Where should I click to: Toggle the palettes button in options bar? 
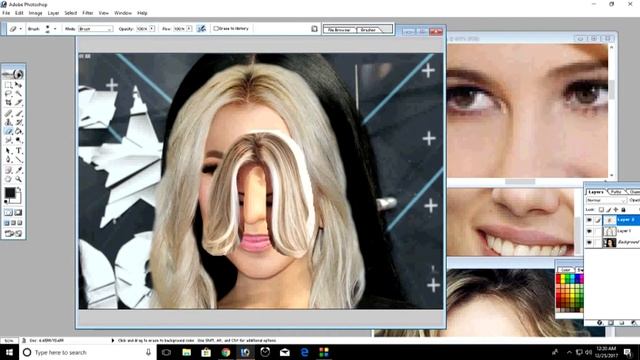pyautogui.click(x=314, y=29)
